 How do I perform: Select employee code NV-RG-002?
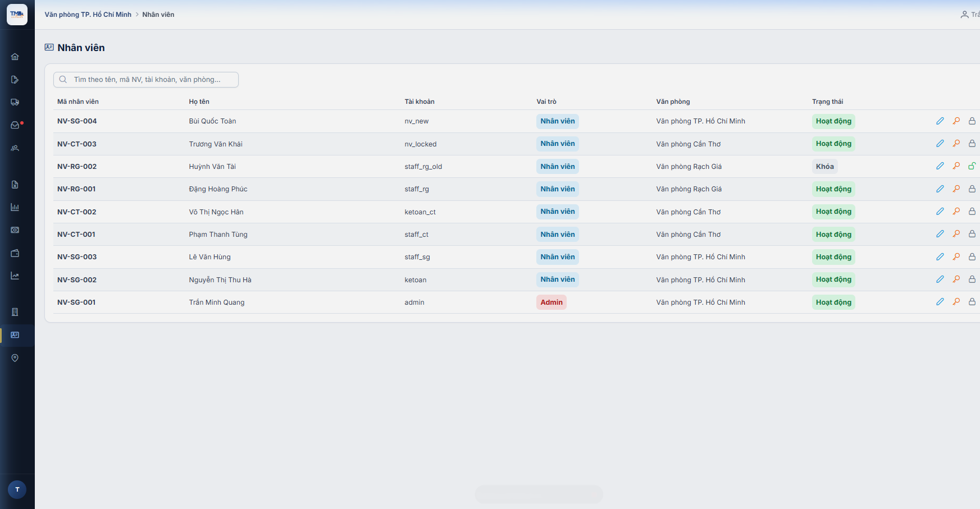[x=77, y=167]
